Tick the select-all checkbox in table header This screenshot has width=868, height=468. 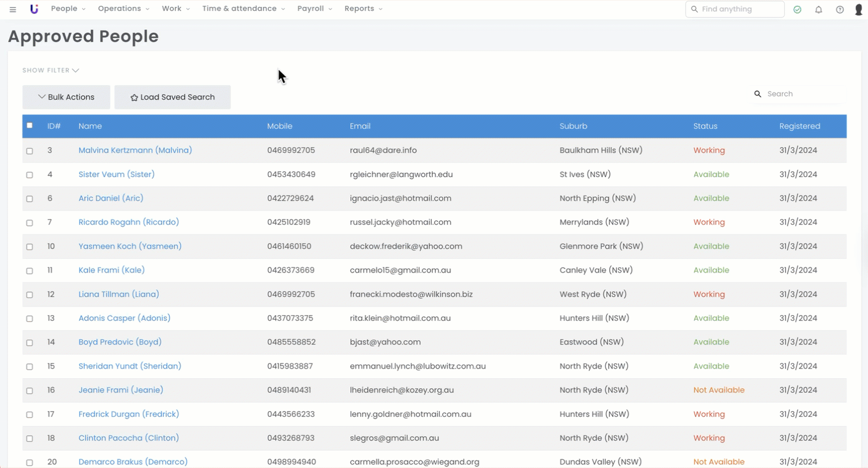pos(30,125)
